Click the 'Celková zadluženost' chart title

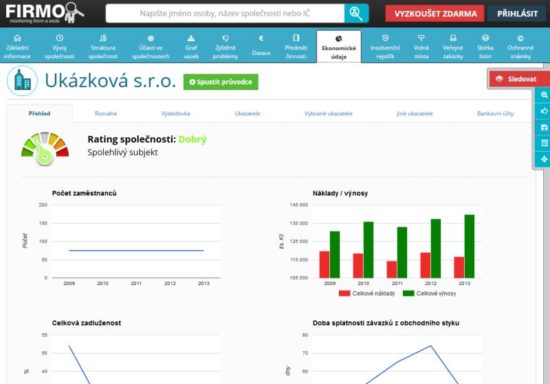click(86, 323)
